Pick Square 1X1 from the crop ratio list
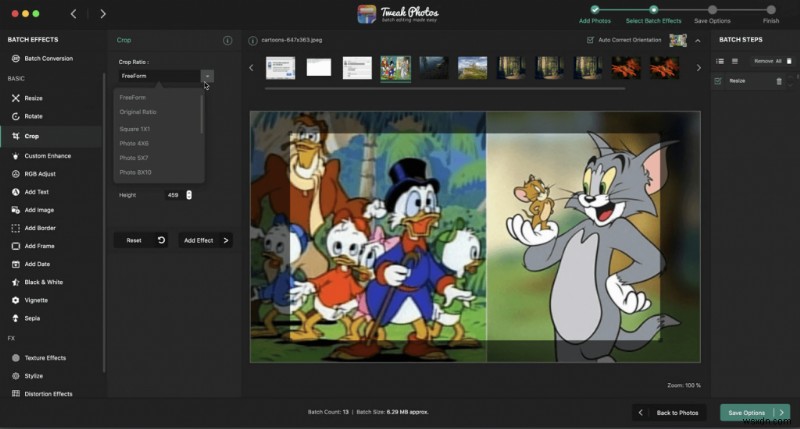Viewport: 800px width, 429px height. pyautogui.click(x=135, y=128)
